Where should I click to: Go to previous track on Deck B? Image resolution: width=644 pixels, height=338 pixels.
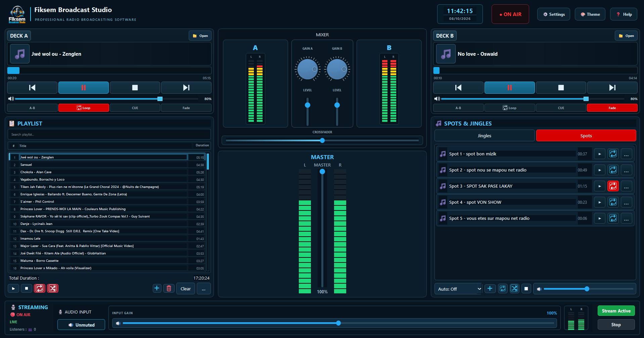(x=458, y=88)
